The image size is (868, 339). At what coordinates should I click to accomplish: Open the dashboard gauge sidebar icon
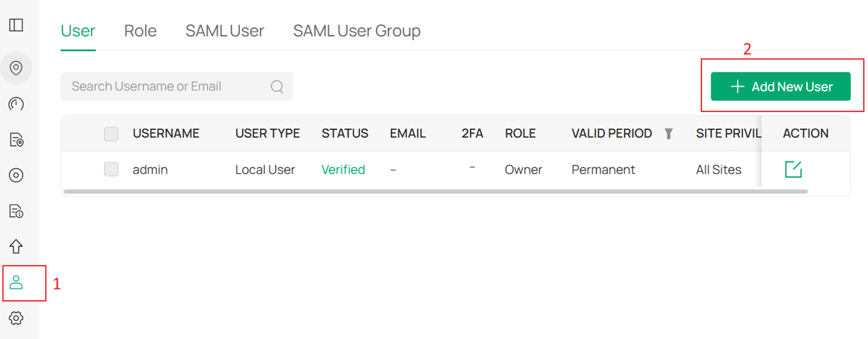pos(16,104)
